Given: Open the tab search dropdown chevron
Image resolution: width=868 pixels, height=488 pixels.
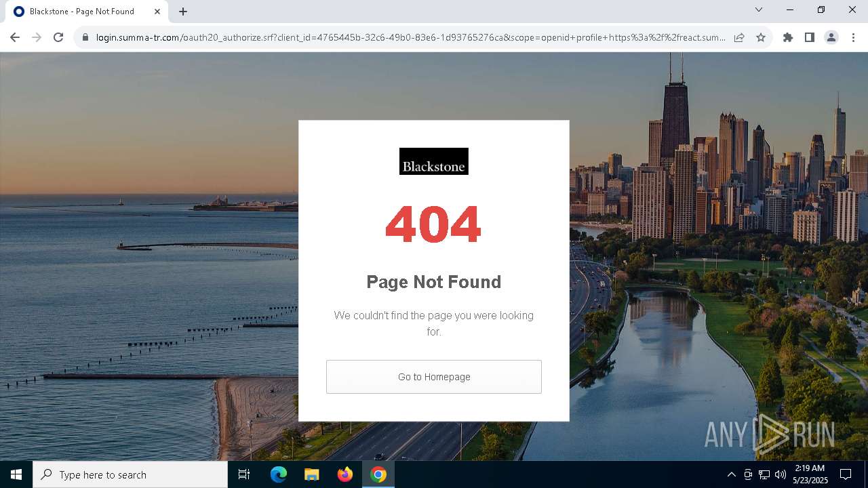Looking at the screenshot, I should (x=759, y=10).
